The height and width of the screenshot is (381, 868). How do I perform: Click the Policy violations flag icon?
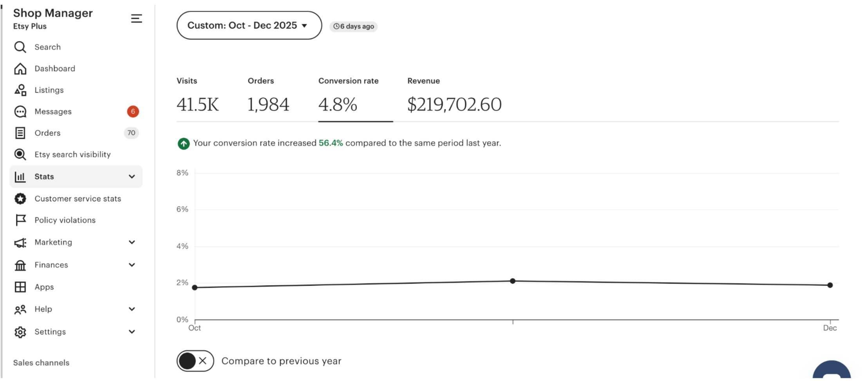pyautogui.click(x=20, y=220)
